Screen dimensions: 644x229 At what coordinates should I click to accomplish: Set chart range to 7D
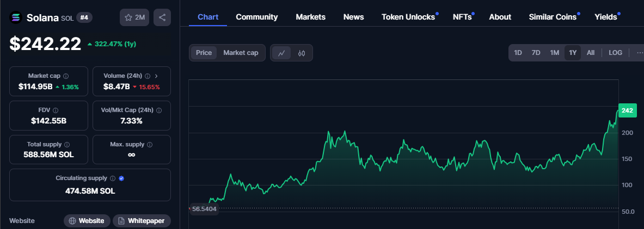[x=536, y=53]
